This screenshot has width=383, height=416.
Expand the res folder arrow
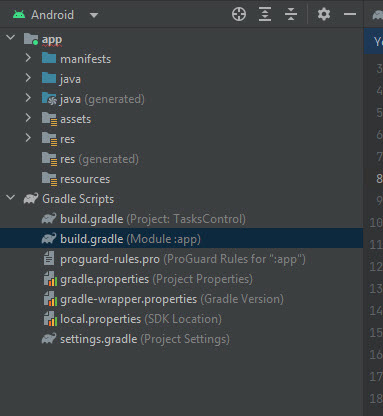pos(28,138)
